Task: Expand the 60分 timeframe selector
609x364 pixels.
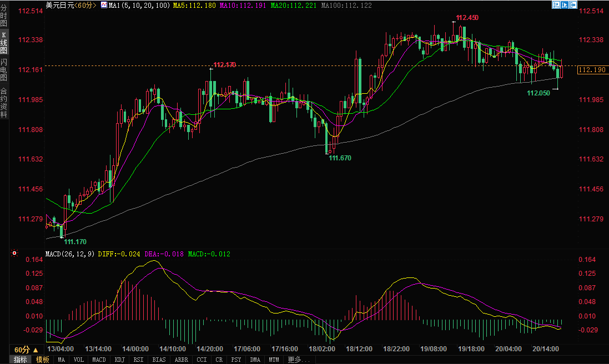Action: point(26,350)
